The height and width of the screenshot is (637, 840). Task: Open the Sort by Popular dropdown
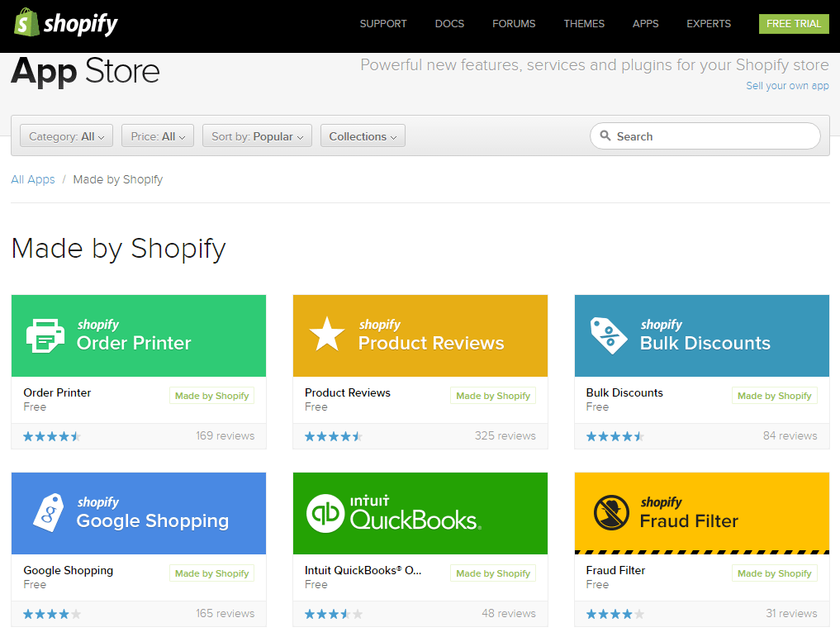[x=257, y=135]
